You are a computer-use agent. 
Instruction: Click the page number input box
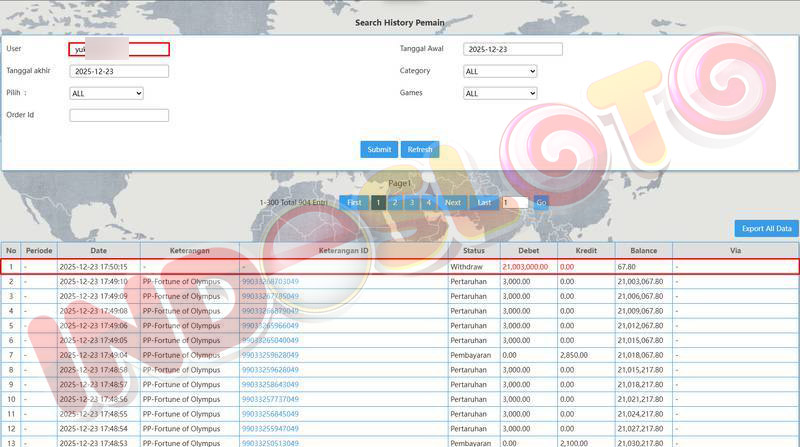click(514, 202)
